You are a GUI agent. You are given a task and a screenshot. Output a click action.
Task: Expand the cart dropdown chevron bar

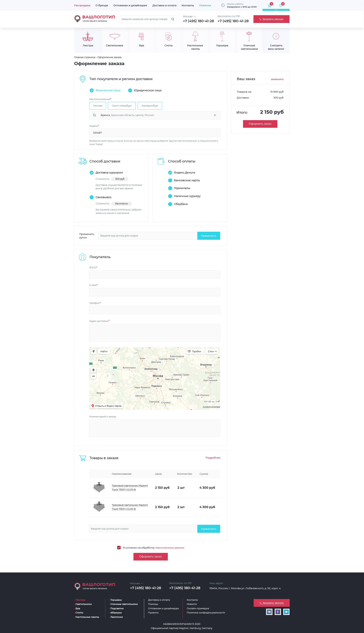(276, 10)
